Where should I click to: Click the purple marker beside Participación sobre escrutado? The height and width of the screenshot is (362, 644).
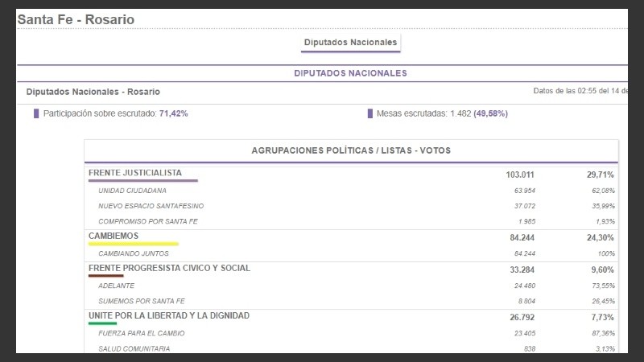coord(36,113)
